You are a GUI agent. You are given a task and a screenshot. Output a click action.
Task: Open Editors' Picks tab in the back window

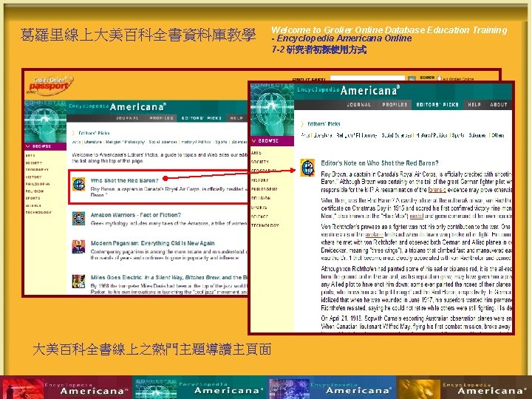[x=201, y=118]
